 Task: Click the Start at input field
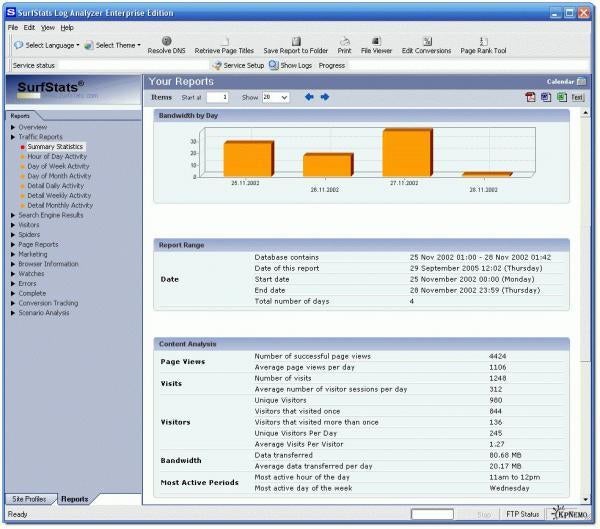[217, 97]
